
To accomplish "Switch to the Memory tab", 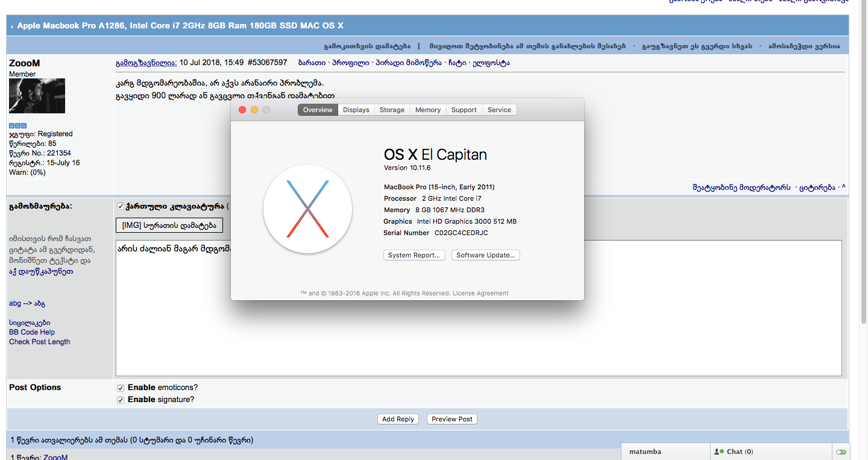I will (428, 110).
